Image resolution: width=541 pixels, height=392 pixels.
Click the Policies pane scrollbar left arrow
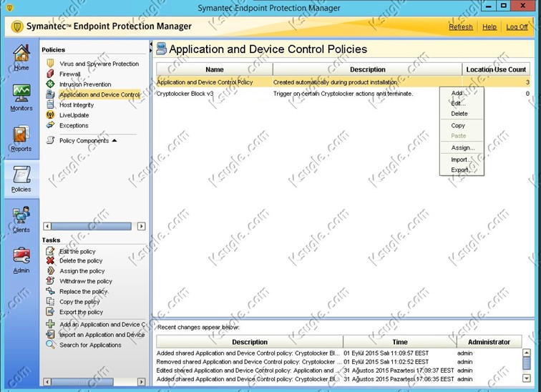[x=47, y=226]
